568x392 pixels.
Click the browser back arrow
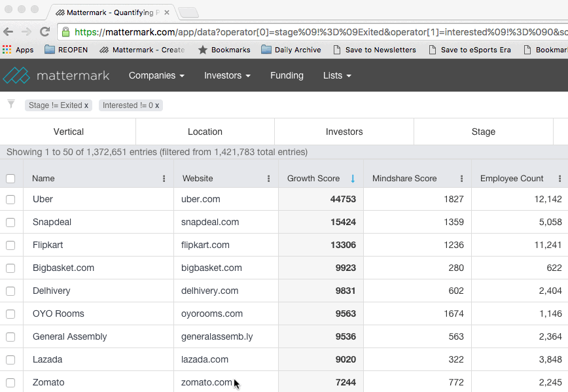point(8,32)
